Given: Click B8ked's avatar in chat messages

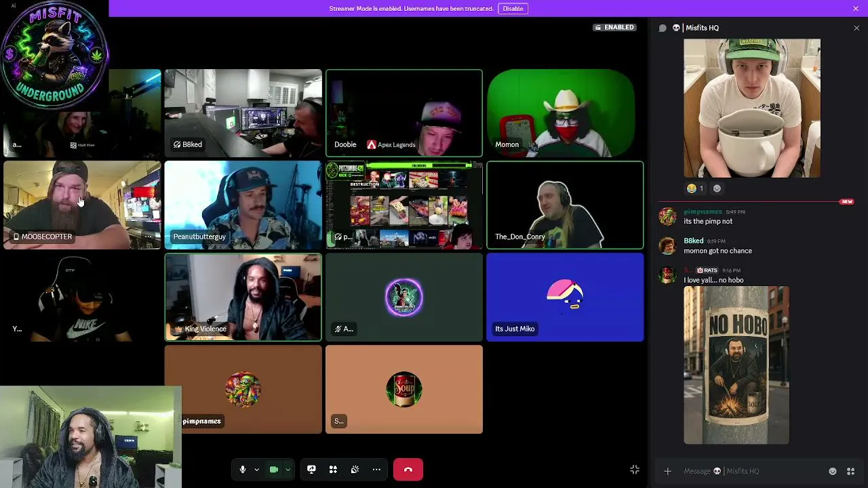Looking at the screenshot, I should [667, 245].
